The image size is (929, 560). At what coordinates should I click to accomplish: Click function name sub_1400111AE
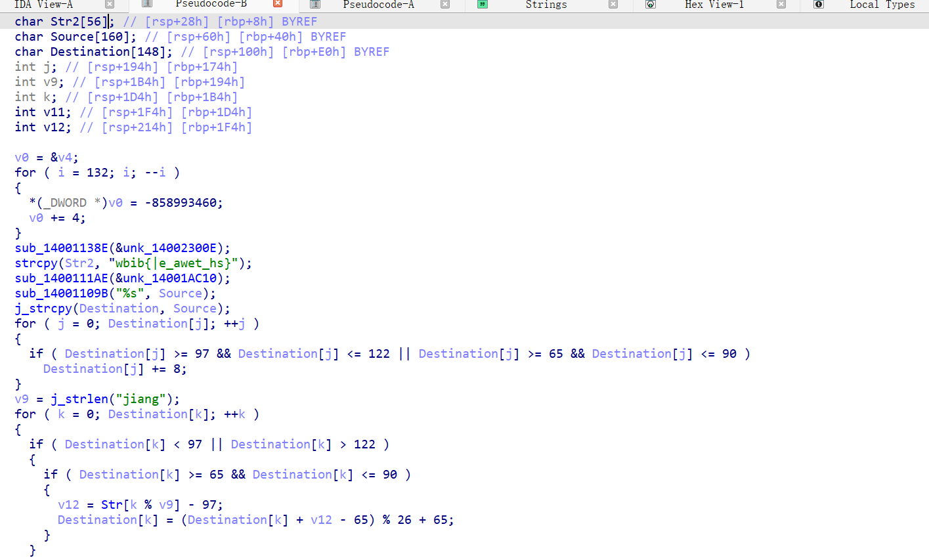click(61, 278)
